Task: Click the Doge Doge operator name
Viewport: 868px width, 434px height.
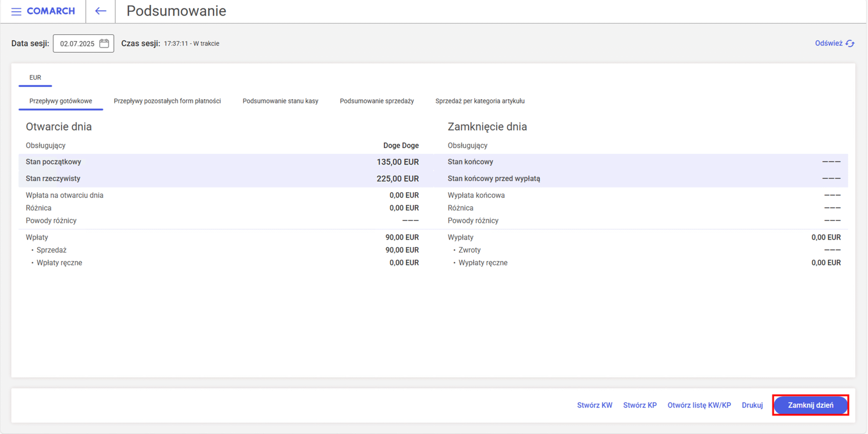Action: tap(401, 145)
